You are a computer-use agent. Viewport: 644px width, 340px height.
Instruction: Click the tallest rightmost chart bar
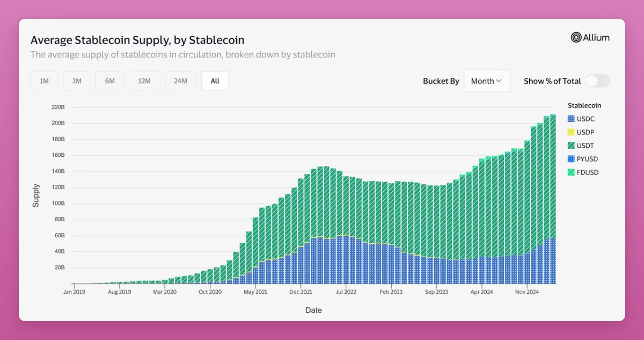(553, 199)
